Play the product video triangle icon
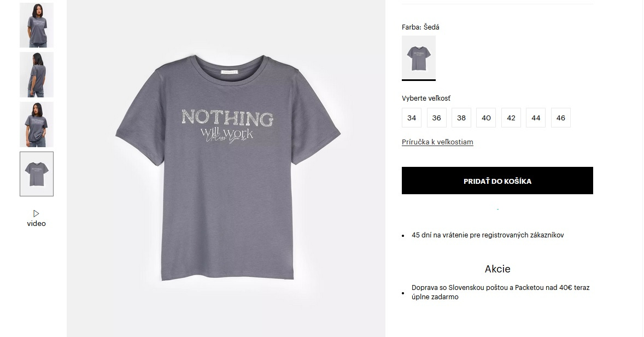The image size is (644, 337). [x=36, y=213]
